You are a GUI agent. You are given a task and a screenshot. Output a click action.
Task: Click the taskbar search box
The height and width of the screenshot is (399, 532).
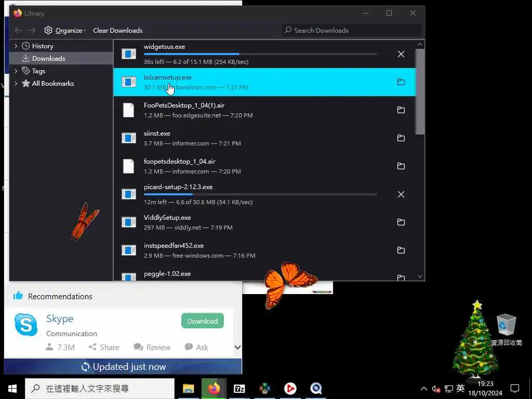[100, 389]
